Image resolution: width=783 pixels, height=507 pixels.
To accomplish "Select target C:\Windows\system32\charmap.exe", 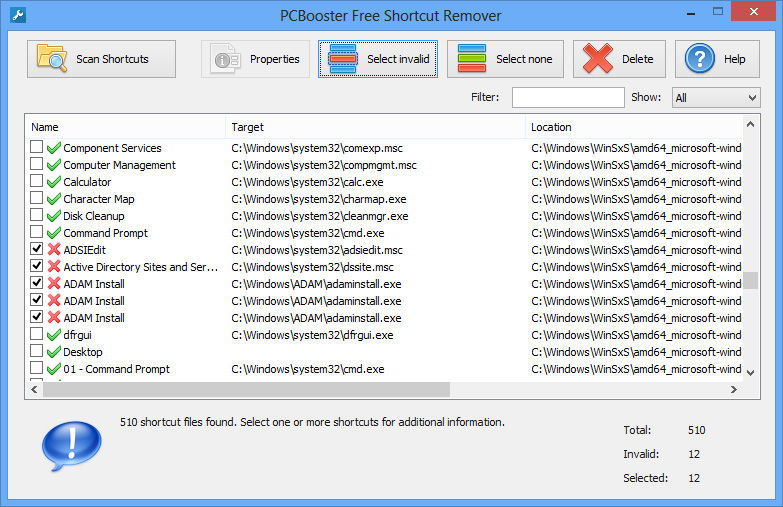I will 319,199.
